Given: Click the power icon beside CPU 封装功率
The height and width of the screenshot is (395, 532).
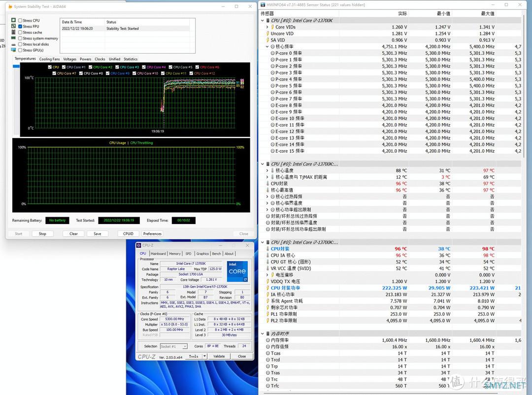Looking at the screenshot, I should coord(267,288).
